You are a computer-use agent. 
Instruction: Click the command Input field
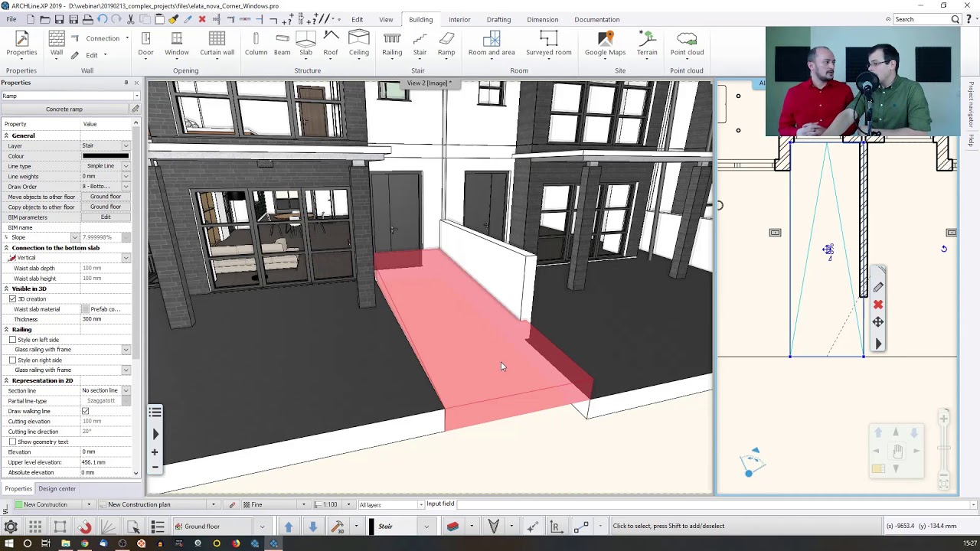(715, 504)
